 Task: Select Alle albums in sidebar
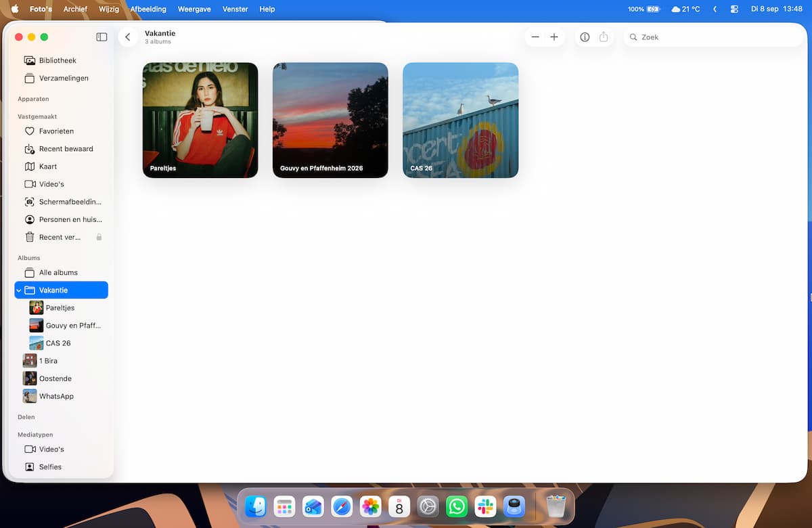tap(61, 272)
